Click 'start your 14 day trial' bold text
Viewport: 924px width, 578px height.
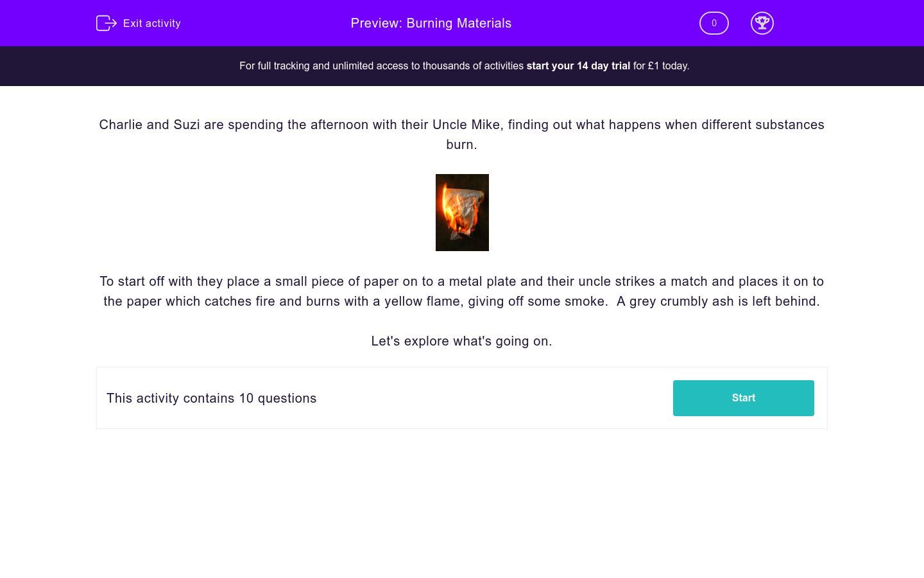577,66
